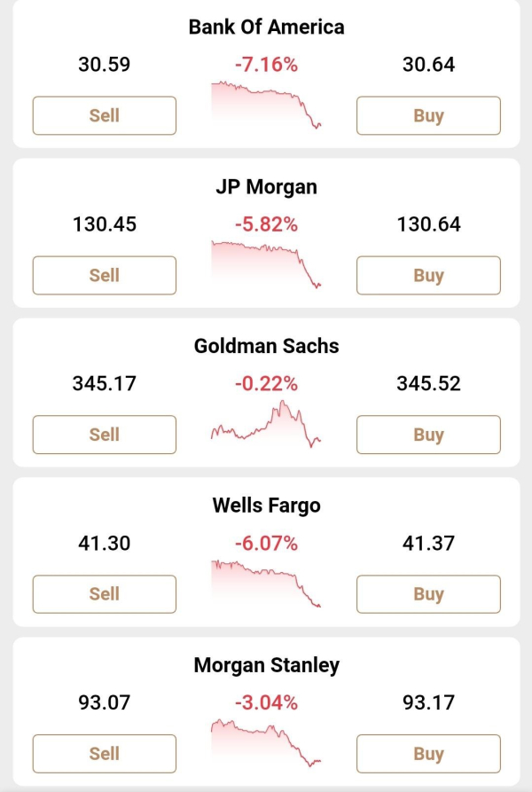
Task: Click Sell button for Bank Of America
Action: click(x=105, y=115)
